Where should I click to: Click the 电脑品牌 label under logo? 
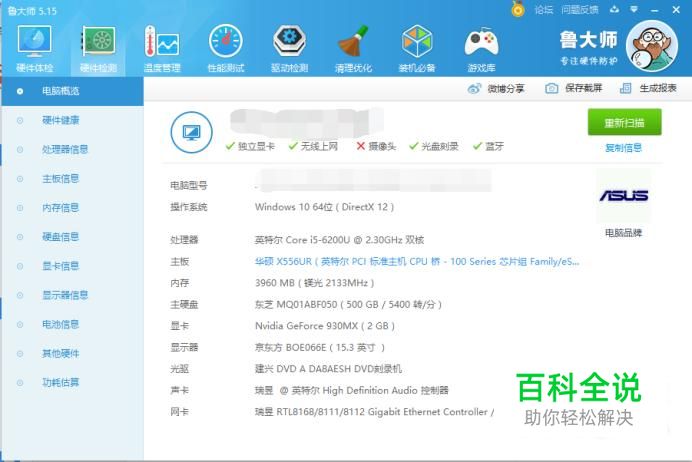point(623,233)
